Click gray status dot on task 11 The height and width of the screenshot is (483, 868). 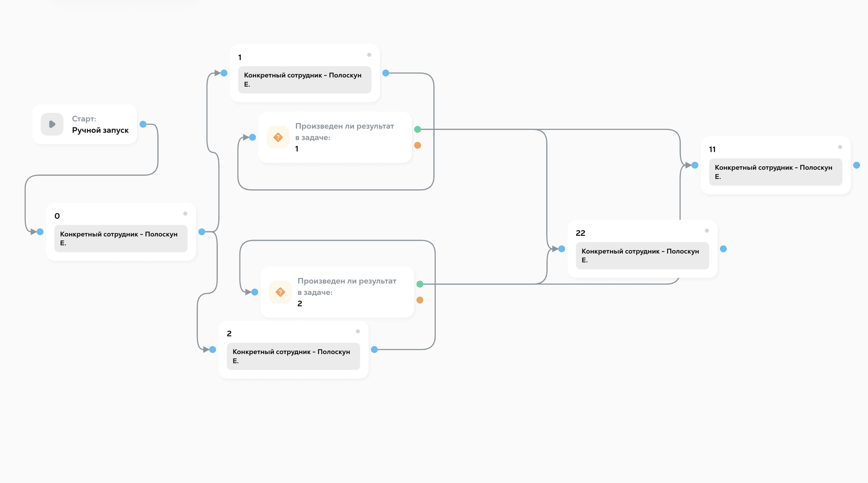tap(840, 147)
